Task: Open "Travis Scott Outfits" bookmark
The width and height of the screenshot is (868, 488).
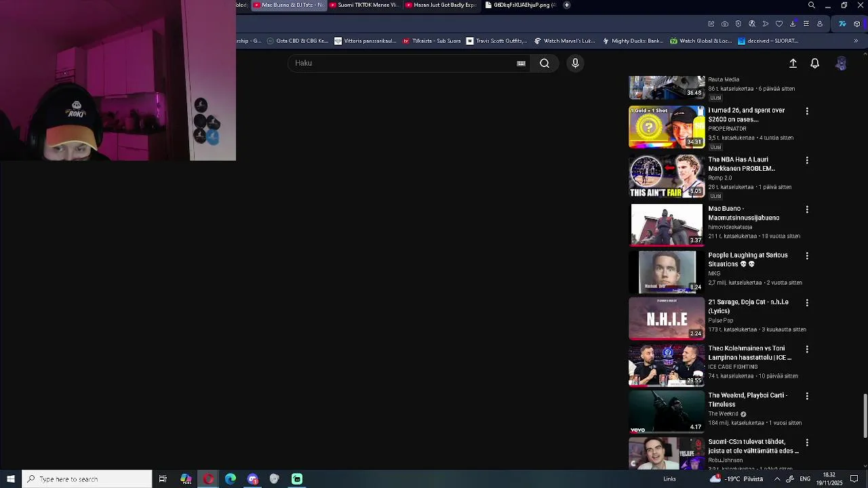Action: [x=496, y=41]
